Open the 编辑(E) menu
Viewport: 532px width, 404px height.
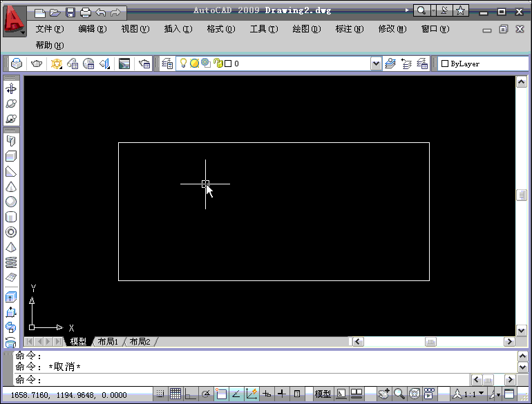pyautogui.click(x=93, y=29)
